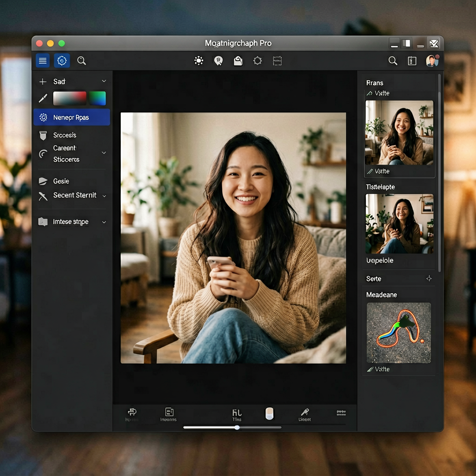Click the Tlsitelapte heading
This screenshot has width=476, height=476.
click(x=380, y=187)
